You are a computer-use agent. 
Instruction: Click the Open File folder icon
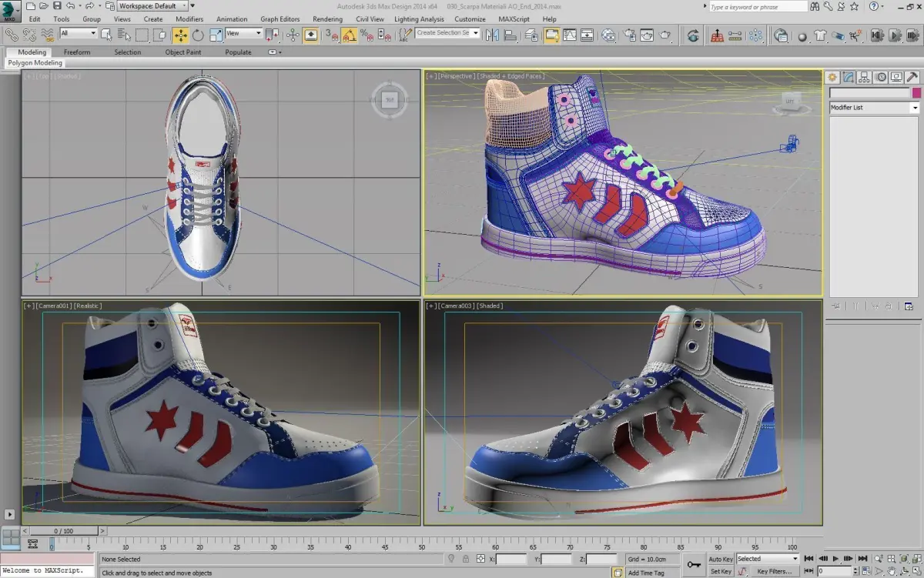pyautogui.click(x=44, y=5)
